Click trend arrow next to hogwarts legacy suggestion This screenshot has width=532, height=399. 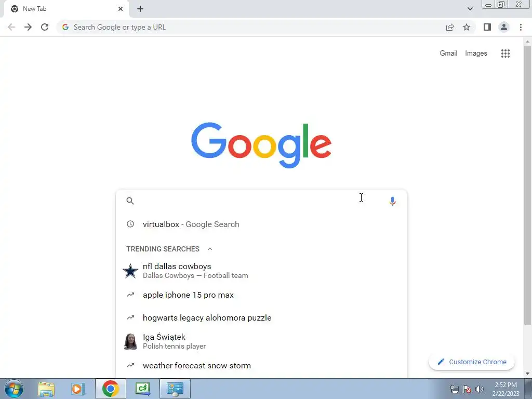130,317
